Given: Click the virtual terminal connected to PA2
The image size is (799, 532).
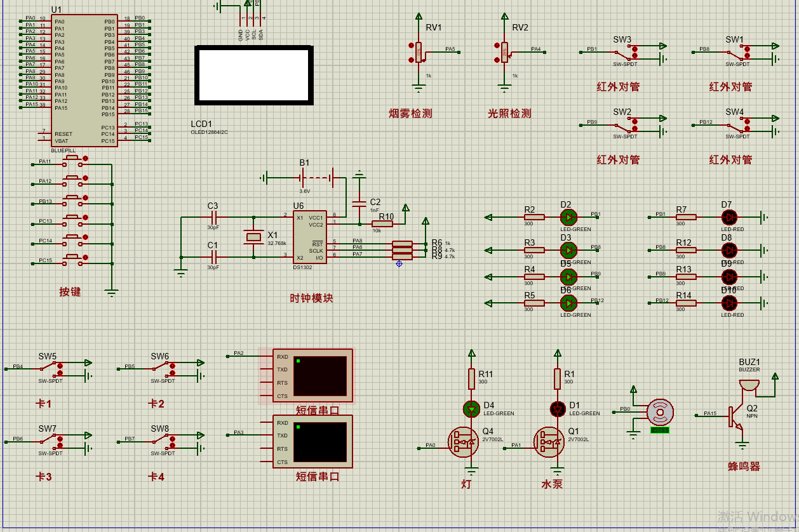Looking at the screenshot, I should pos(312,376).
